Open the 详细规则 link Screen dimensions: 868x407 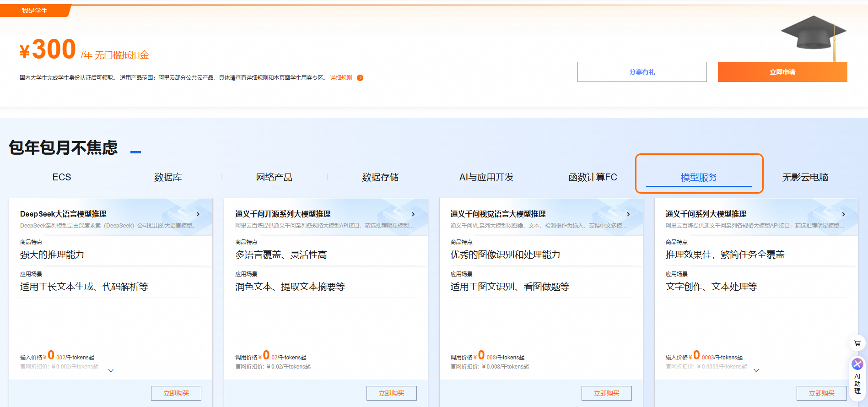[x=341, y=78]
